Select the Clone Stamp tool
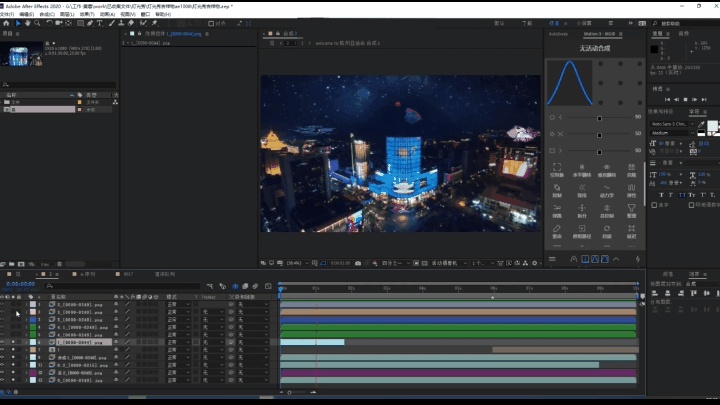 [121, 23]
